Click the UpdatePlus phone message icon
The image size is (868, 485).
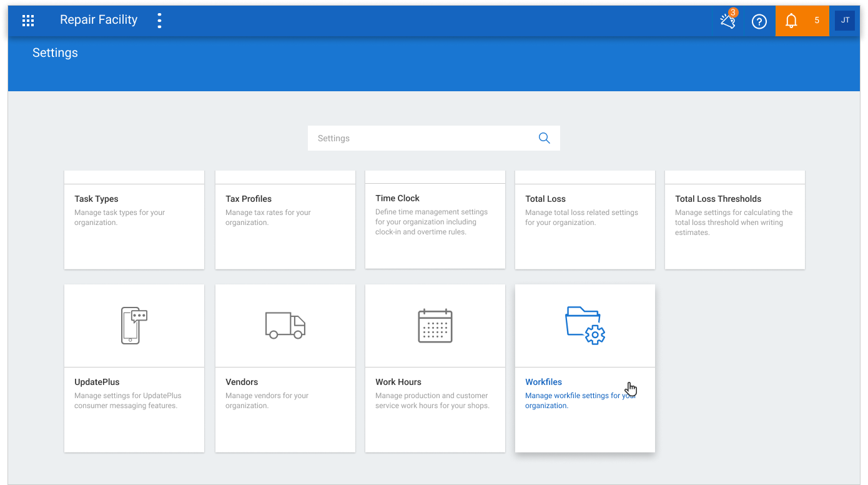click(x=134, y=325)
